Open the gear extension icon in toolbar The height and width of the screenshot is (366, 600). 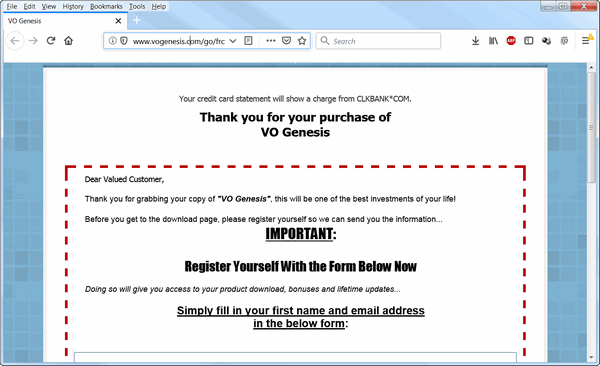(x=564, y=41)
